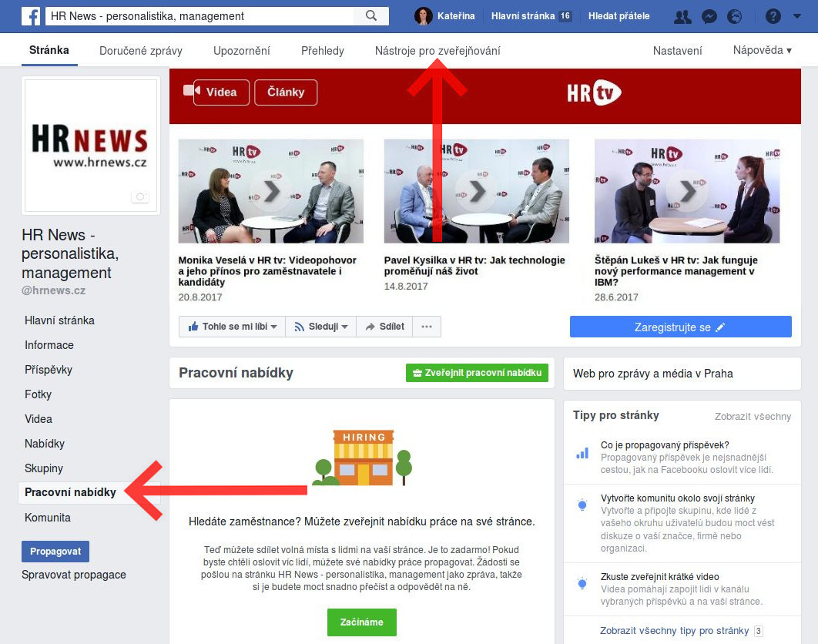Click the HR tv logo in banner
Screen dimensions: 818x644
594,93
